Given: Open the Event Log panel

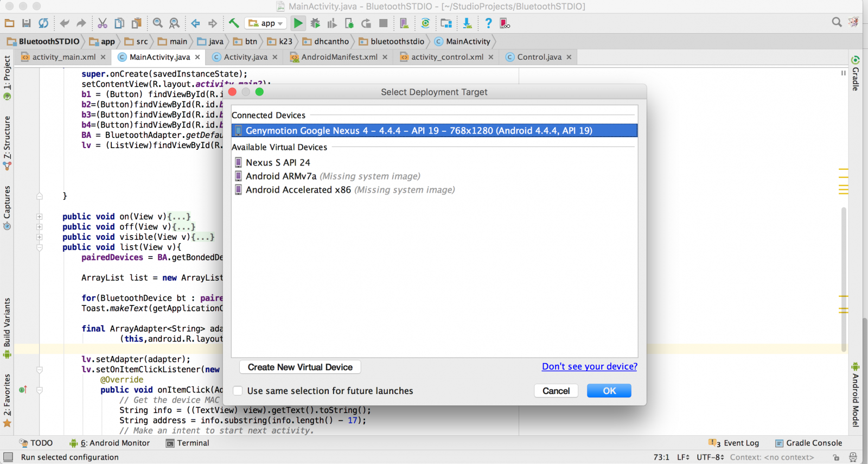Looking at the screenshot, I should click(x=733, y=443).
